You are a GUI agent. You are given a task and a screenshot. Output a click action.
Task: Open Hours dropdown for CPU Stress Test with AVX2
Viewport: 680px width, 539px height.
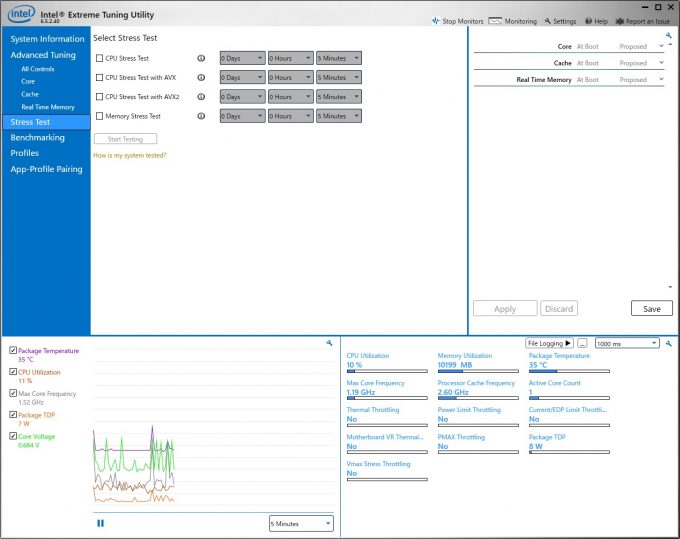291,97
